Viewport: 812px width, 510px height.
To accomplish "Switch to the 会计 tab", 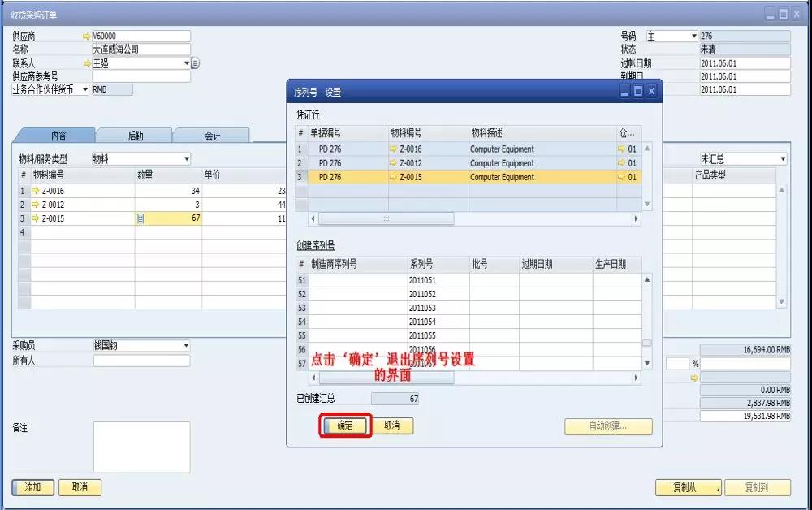I will [x=213, y=136].
